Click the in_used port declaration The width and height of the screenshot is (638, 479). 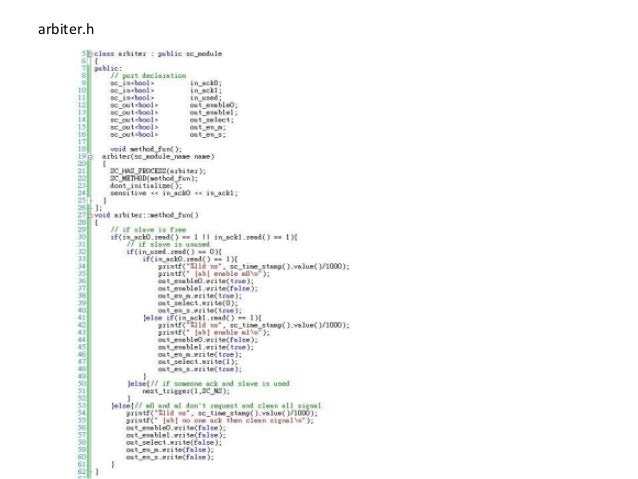166,98
